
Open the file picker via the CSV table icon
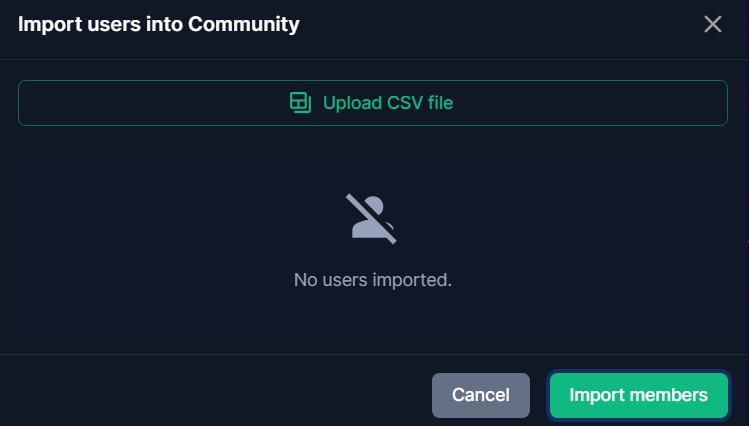click(300, 103)
